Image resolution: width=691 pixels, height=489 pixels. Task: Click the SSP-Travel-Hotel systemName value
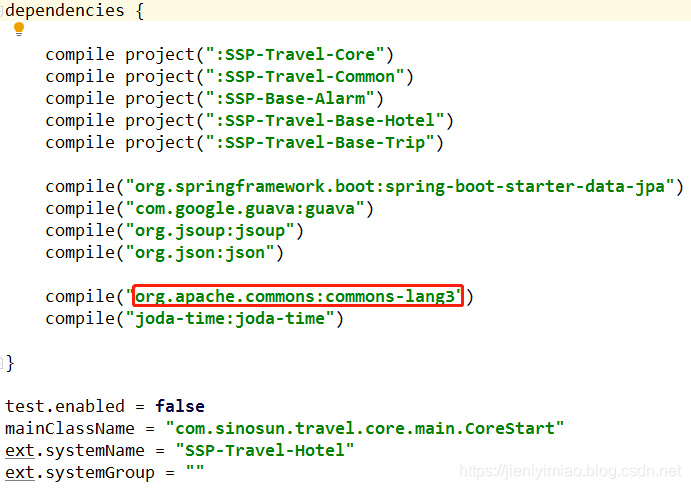point(265,450)
